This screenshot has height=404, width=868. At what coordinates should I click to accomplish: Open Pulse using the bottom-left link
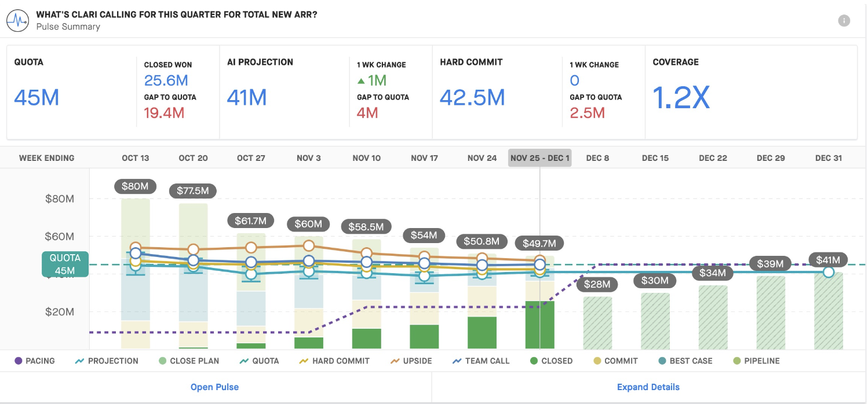click(215, 387)
